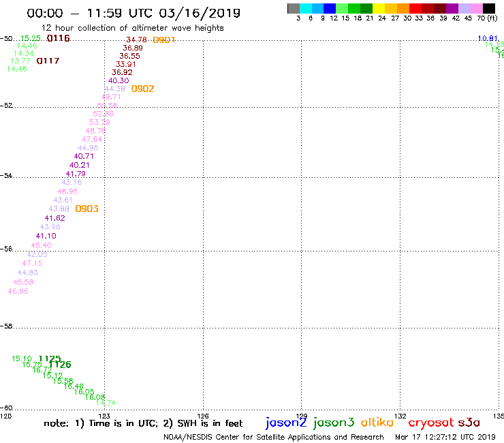504x443 pixels.
Task: Click the wave height value '34.76'
Action: [x=136, y=40]
